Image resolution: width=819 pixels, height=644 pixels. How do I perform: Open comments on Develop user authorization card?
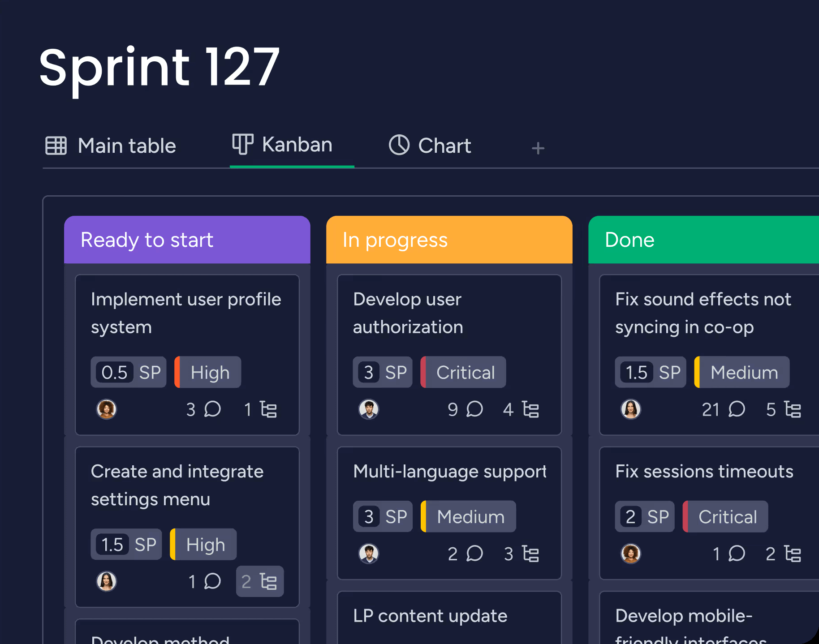pos(474,409)
